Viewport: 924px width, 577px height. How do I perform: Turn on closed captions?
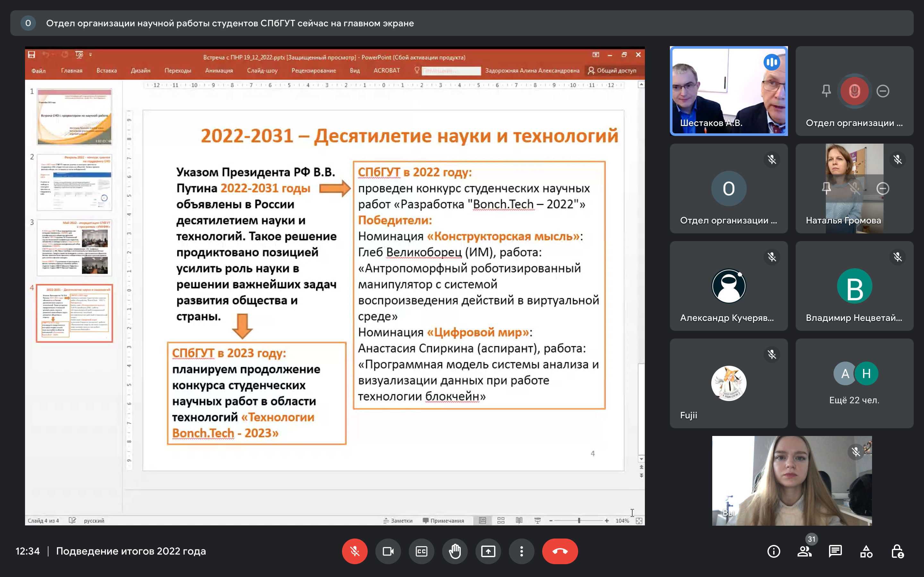coord(422,551)
